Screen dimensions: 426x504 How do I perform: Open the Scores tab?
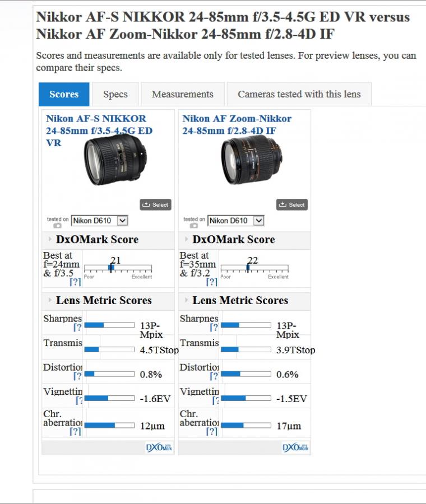(x=64, y=94)
